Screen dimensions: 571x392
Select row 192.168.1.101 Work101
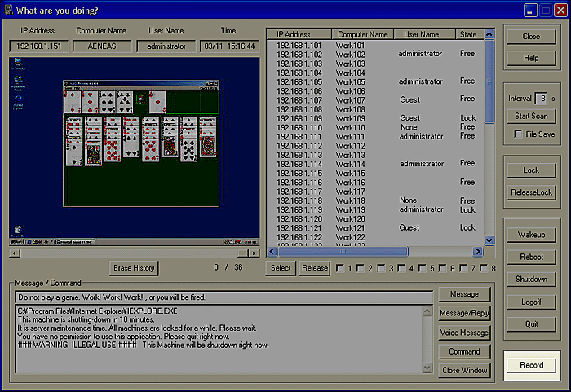click(375, 46)
